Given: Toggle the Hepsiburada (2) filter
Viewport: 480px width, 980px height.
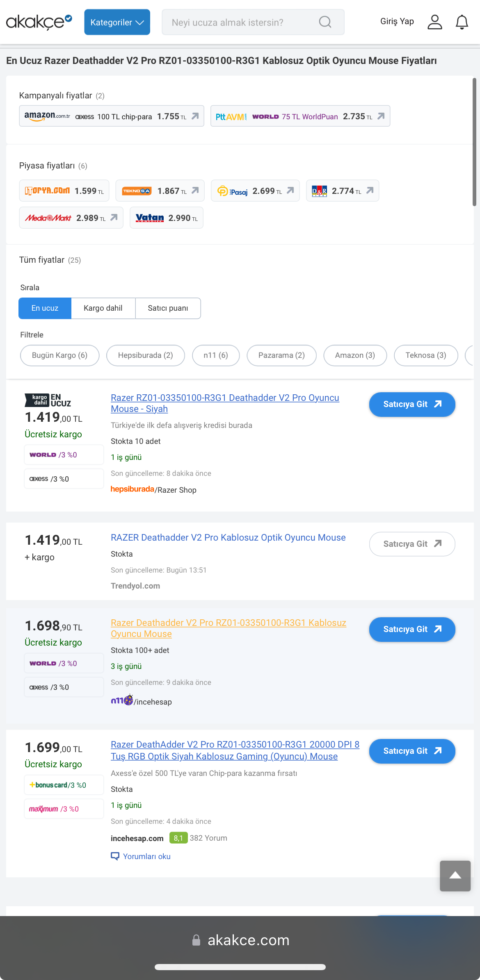Looking at the screenshot, I should pos(146,355).
